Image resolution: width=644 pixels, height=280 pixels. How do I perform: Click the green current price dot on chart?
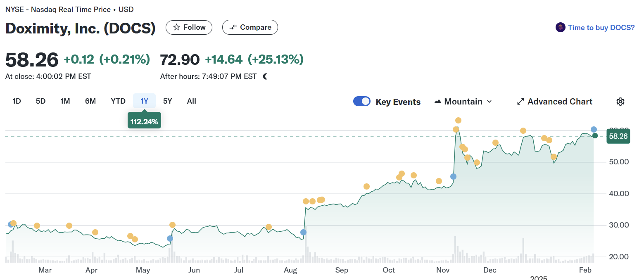595,135
